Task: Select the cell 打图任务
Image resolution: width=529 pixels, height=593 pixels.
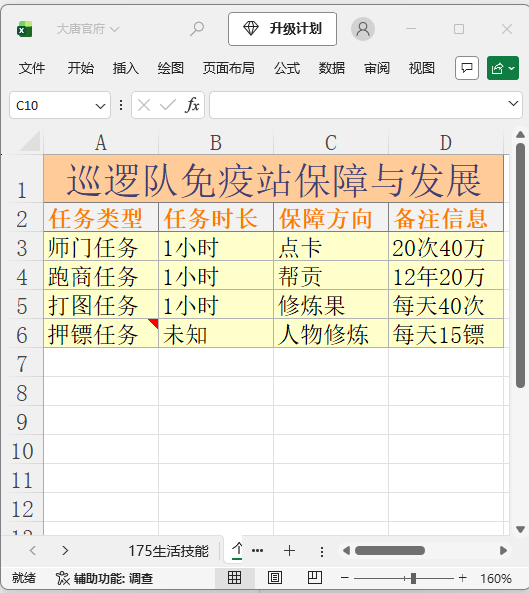Action: (101, 304)
